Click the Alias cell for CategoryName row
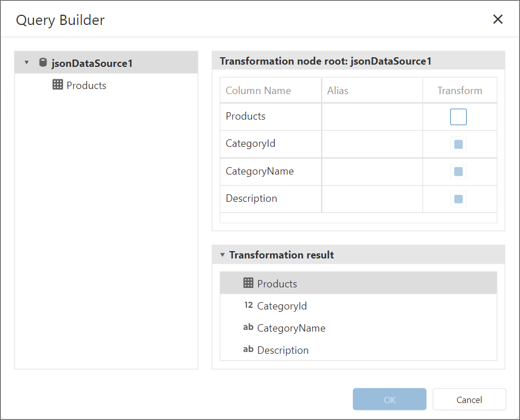 click(x=372, y=171)
